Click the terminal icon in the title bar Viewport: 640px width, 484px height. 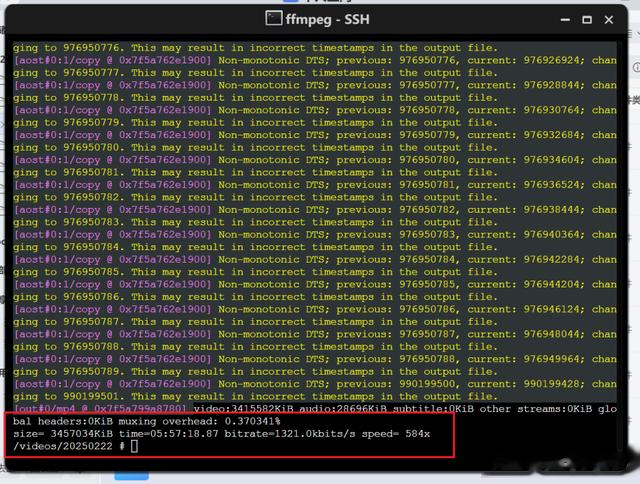pos(273,18)
